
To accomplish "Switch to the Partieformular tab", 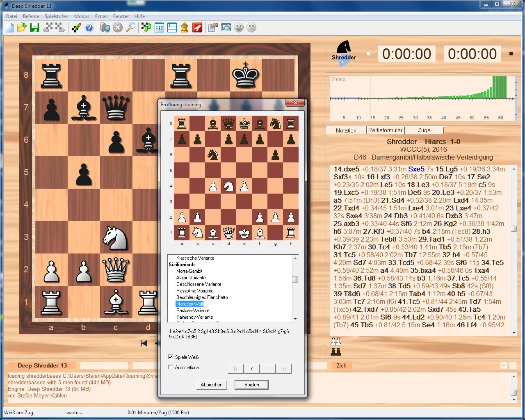I will pyautogui.click(x=386, y=130).
